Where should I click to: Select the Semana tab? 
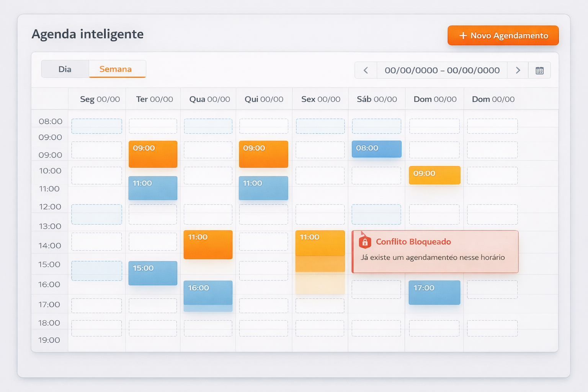116,69
